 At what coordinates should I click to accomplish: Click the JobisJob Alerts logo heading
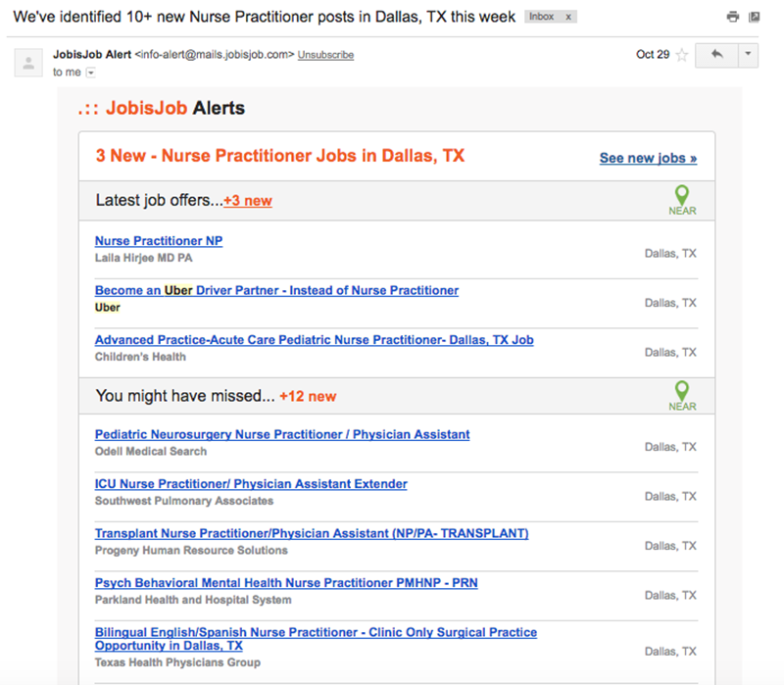point(162,108)
